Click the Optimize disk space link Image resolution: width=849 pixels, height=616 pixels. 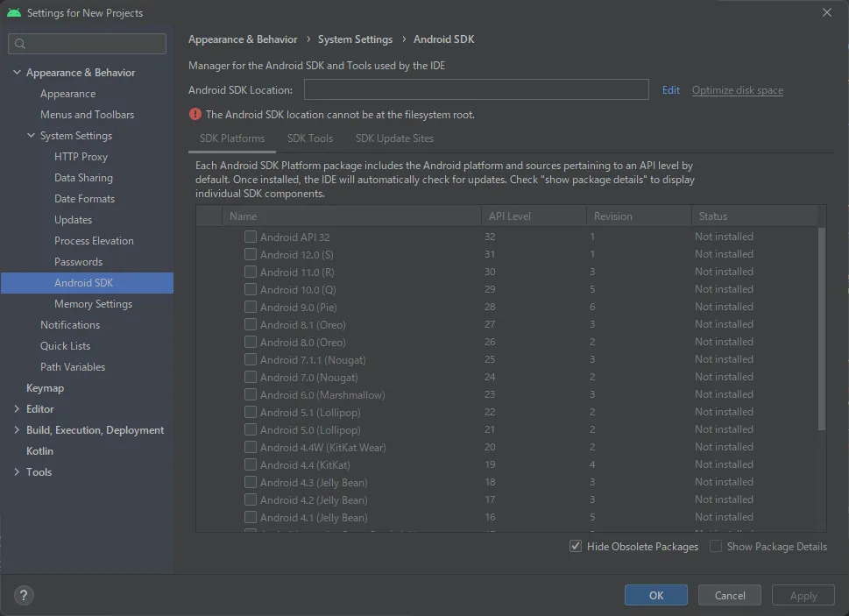(737, 90)
